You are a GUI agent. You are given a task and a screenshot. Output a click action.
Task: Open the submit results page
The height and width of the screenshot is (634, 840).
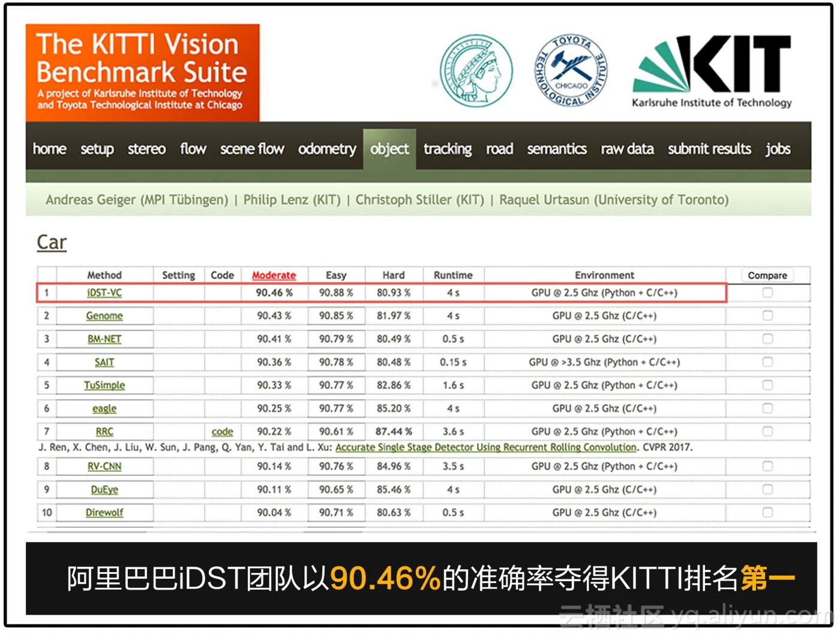pos(709,149)
